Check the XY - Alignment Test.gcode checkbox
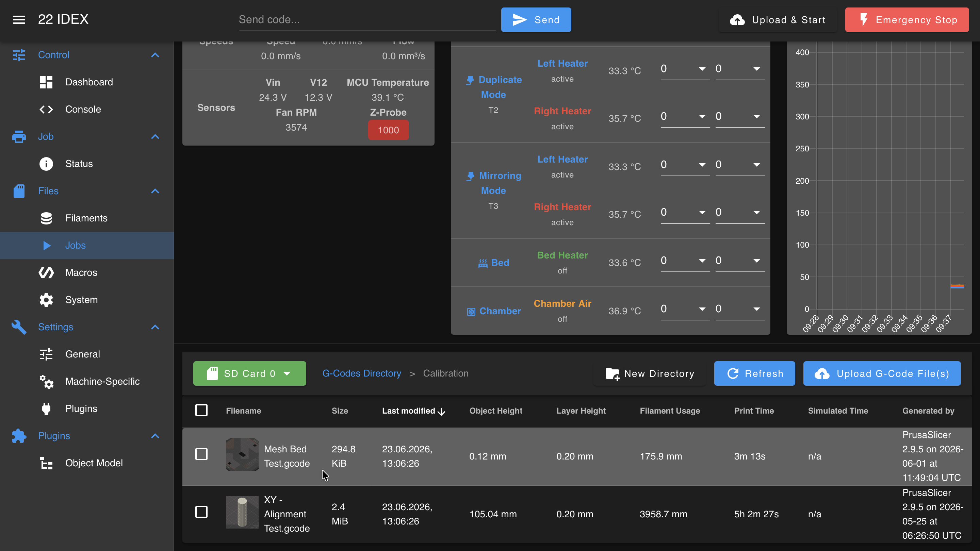 point(201,512)
